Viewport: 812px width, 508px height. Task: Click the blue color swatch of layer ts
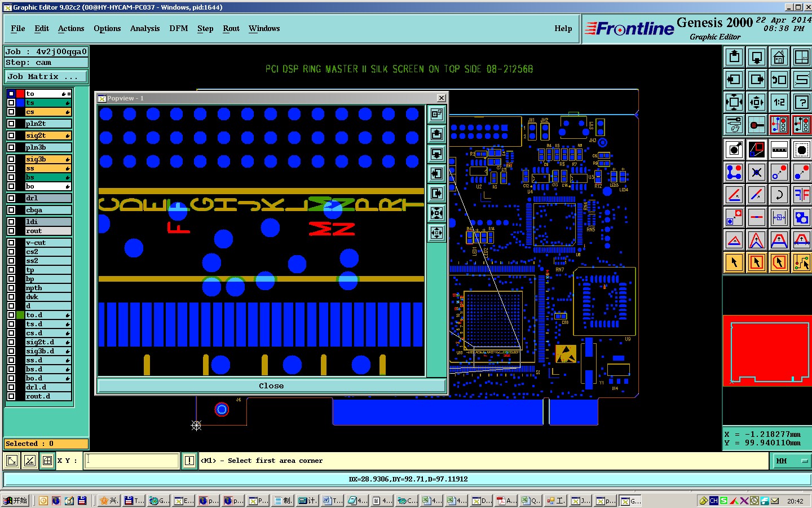tap(20, 103)
